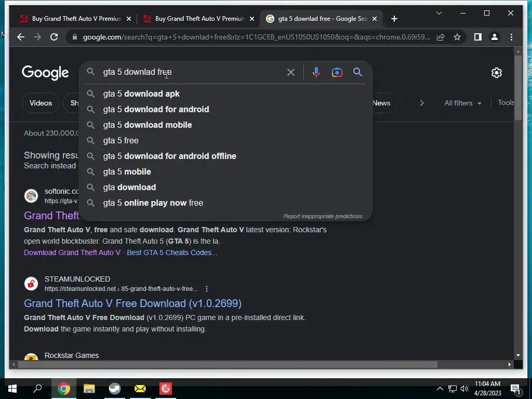
Task: Open Download Grand Theft Auto V sitelink
Action: tap(72, 252)
